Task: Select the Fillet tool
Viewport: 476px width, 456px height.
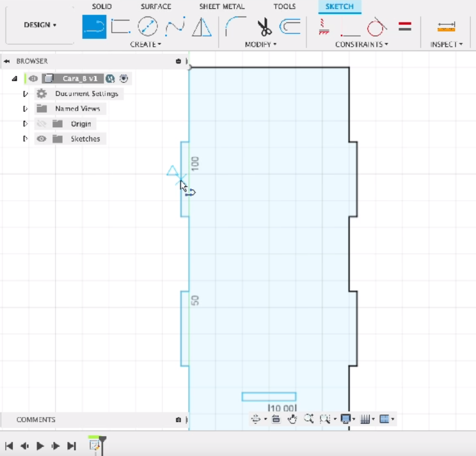Action: [x=235, y=27]
